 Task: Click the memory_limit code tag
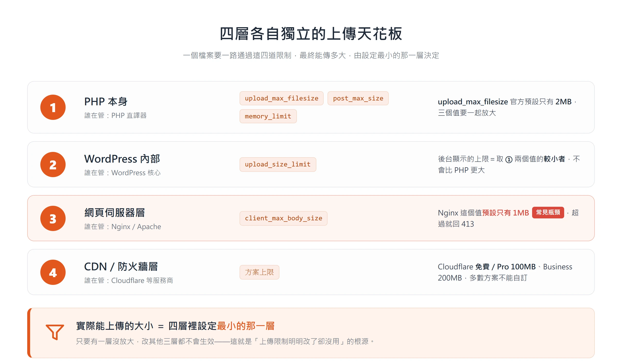(268, 116)
